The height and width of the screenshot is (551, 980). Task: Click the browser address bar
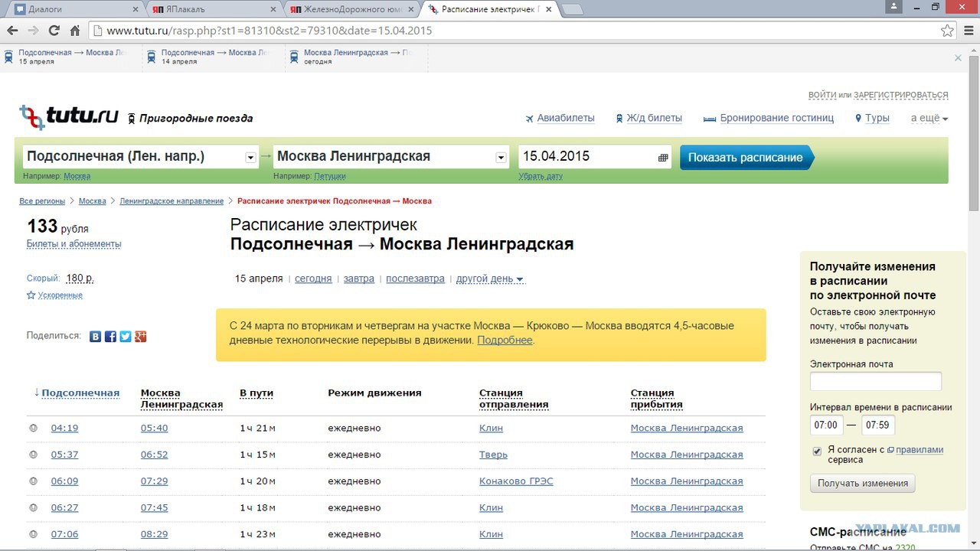[x=513, y=31]
